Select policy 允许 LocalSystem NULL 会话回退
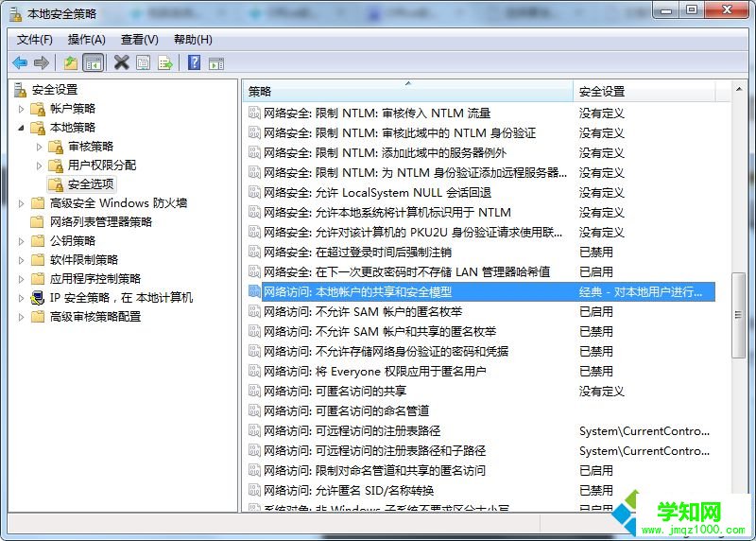The width and height of the screenshot is (756, 541). coord(377,193)
